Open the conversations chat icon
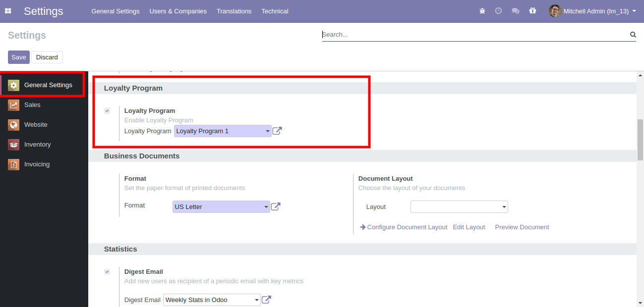This screenshot has width=644, height=307. (516, 11)
